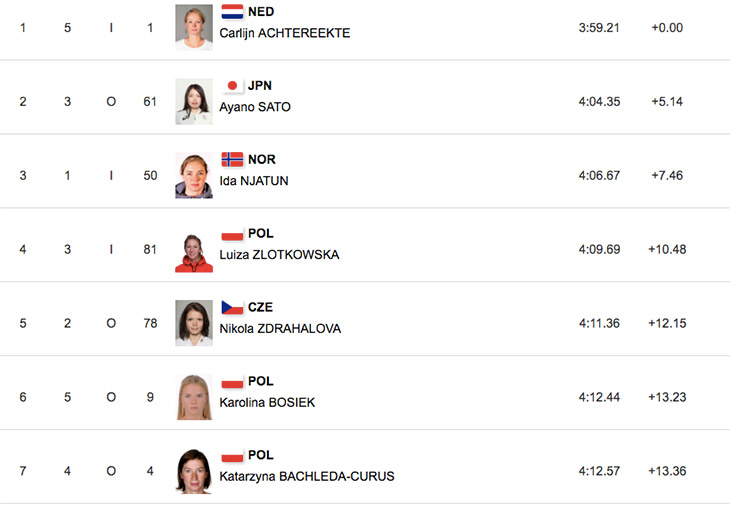Click the time 3:59.21 result
This screenshot has width=730, height=511.
coord(599,28)
